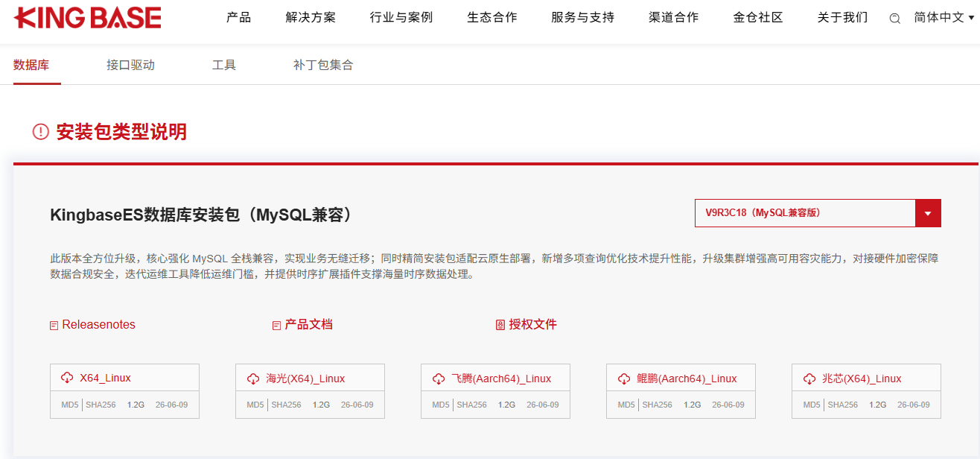Open the Releasenotes link

99,325
